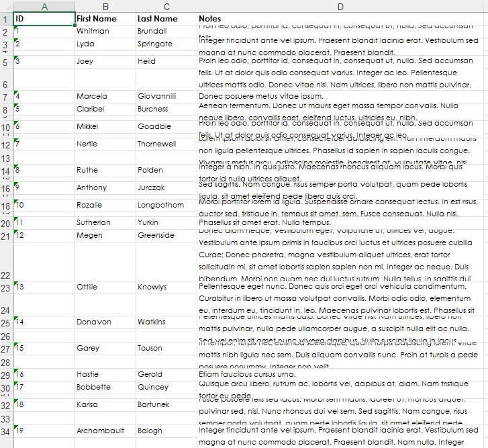Click the cell containing 'Whitman'
The height and width of the screenshot is (448, 488).
(105, 32)
